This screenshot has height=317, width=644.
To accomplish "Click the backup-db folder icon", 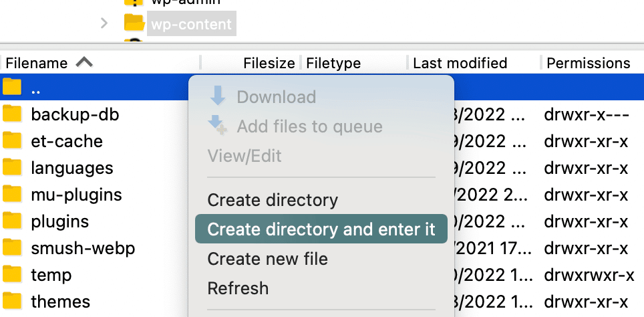I will 12,114.
